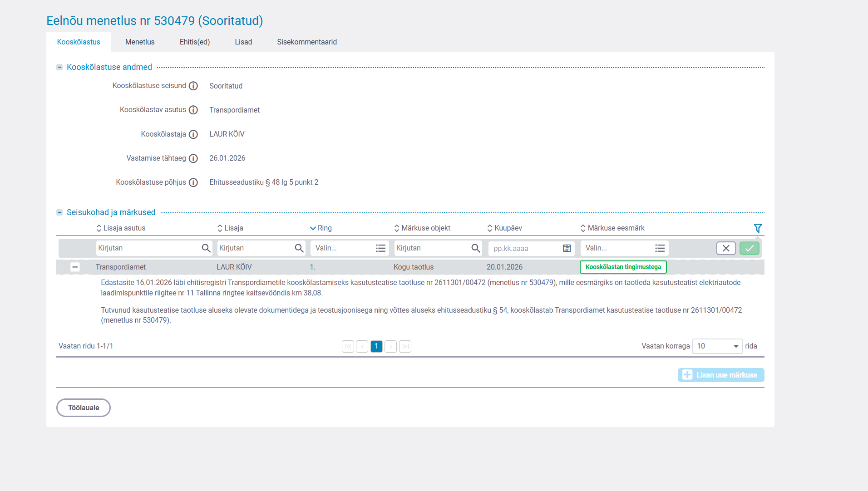Click the Töölauale button
The image size is (868, 491).
(84, 408)
